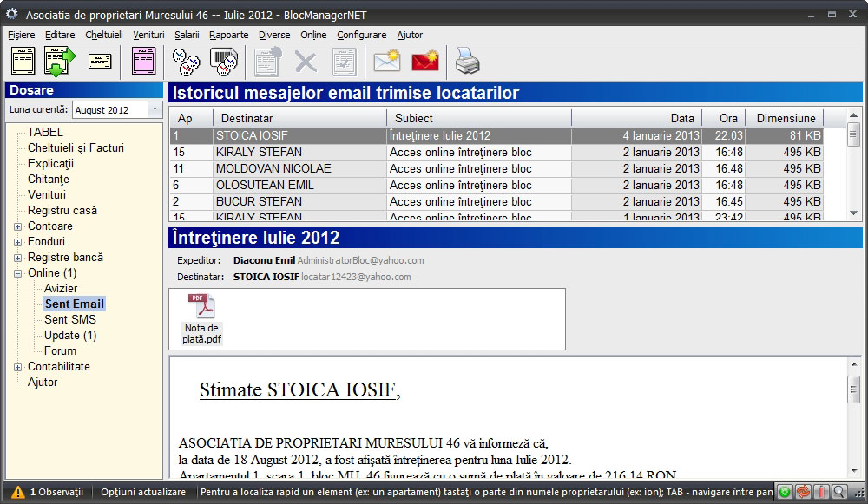Expand the Registre bancă tree node
Screen dimensions: 868x504
point(18,258)
